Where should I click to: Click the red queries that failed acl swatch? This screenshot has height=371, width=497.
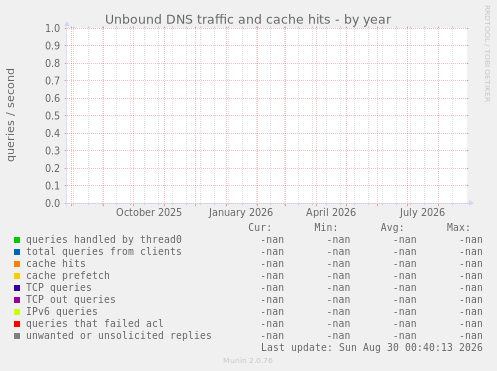coord(17,324)
